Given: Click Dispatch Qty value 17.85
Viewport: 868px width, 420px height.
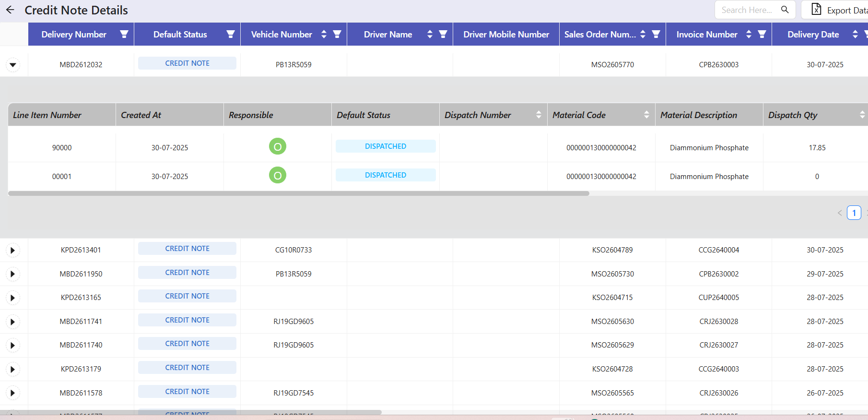Looking at the screenshot, I should 817,148.
